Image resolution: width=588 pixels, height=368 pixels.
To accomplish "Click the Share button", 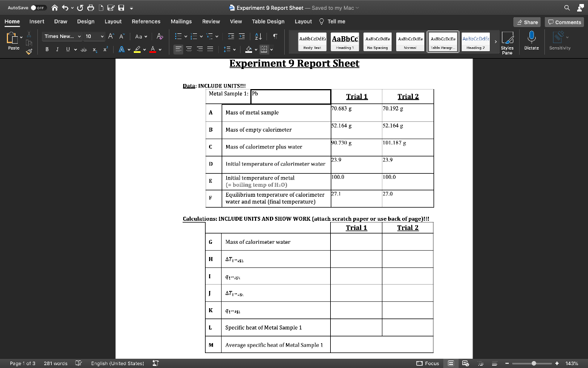I will click(x=527, y=22).
